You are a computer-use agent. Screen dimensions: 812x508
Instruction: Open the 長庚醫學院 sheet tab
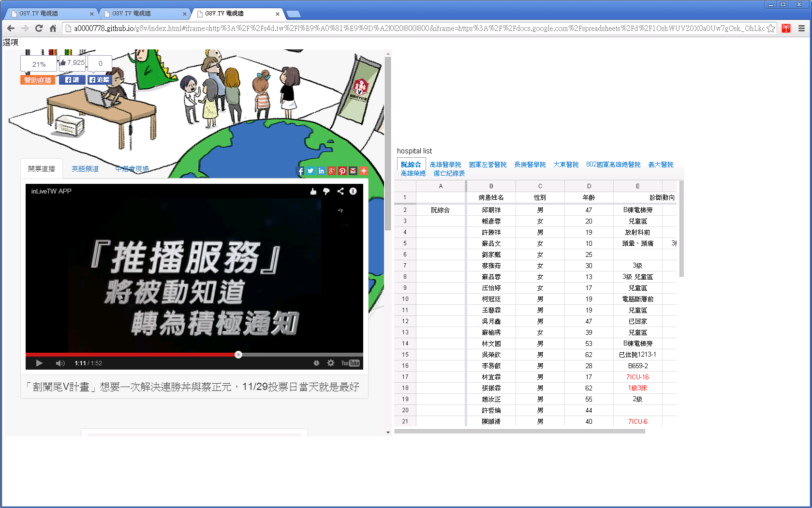tap(530, 164)
